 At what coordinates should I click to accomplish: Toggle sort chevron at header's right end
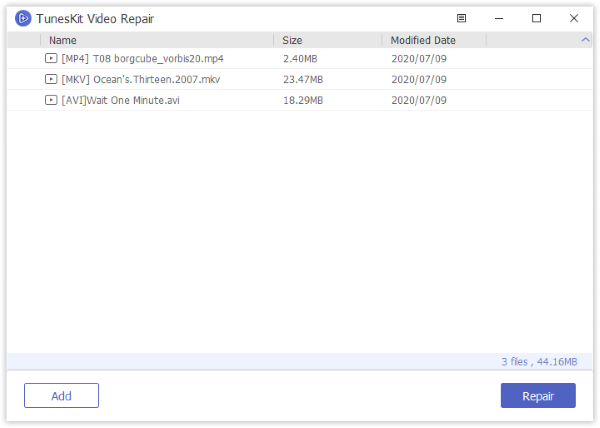[585, 39]
